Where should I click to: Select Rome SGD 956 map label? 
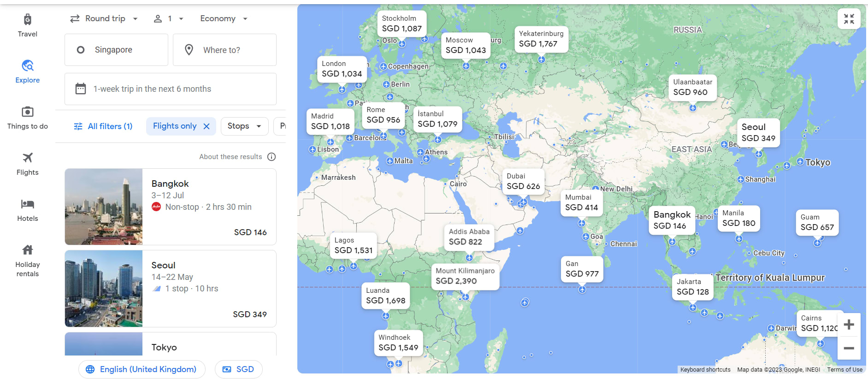coord(384,115)
